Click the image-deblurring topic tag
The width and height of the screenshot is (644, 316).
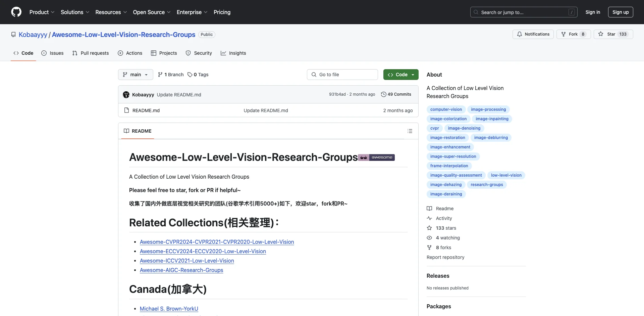click(491, 138)
